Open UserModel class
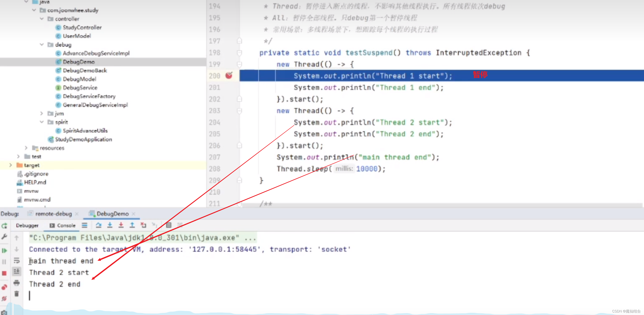The image size is (644, 315). click(77, 36)
